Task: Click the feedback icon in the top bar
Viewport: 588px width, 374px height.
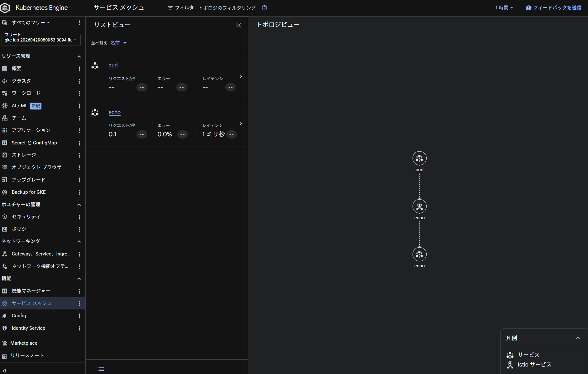Action: (528, 8)
